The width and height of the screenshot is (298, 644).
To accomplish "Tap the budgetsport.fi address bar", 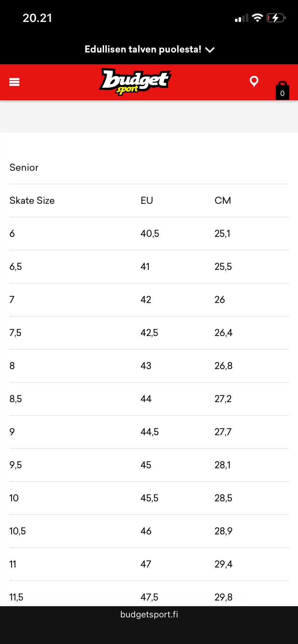I will coord(149,615).
